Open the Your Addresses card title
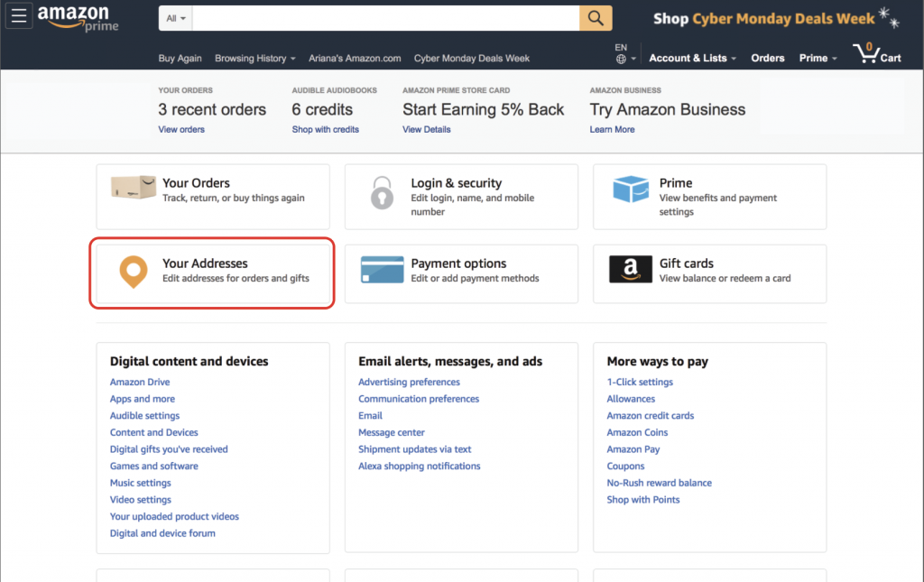 205,263
